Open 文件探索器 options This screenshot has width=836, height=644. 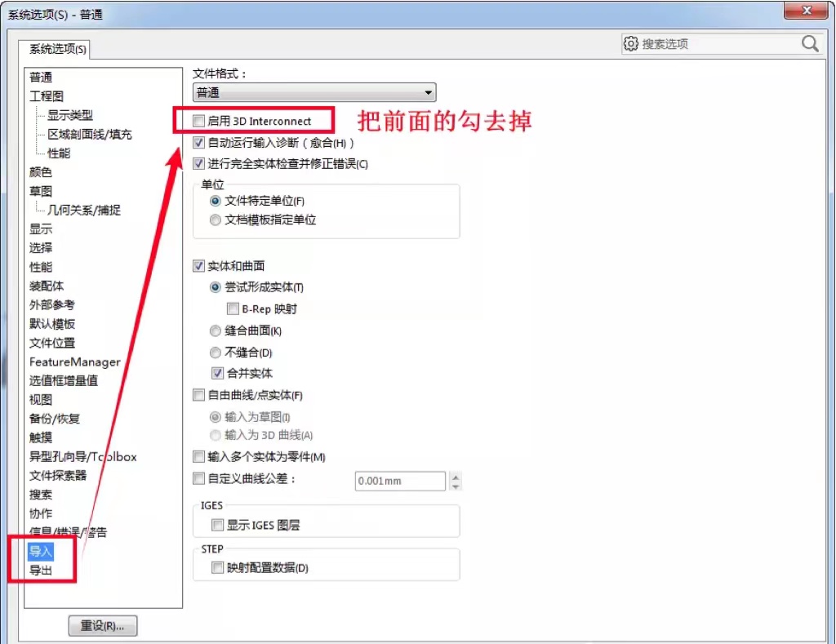coord(58,476)
